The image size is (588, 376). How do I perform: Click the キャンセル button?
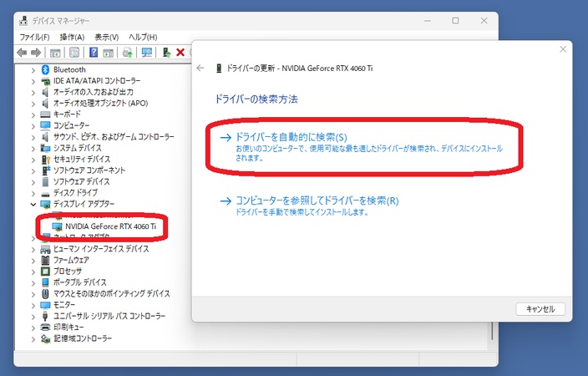pyautogui.click(x=540, y=309)
